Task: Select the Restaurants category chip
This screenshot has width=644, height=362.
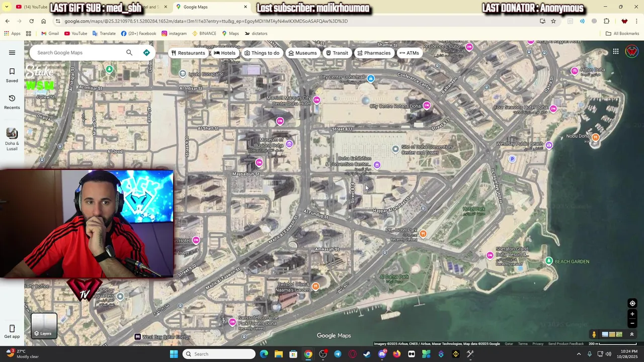Action: pos(188,53)
